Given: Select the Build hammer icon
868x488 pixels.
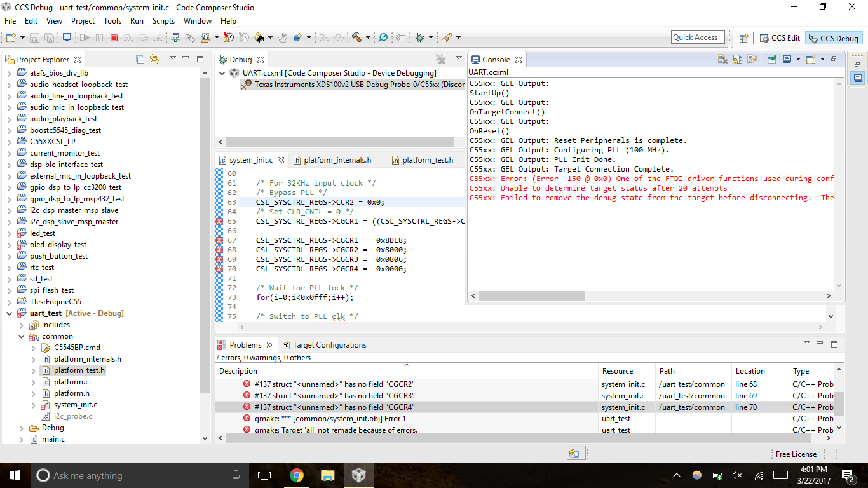Looking at the screenshot, I should [357, 37].
